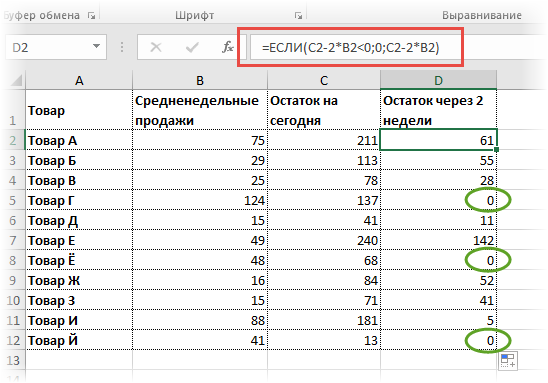
Task: Select the cell 'Товар Б'
Action: tap(79, 160)
